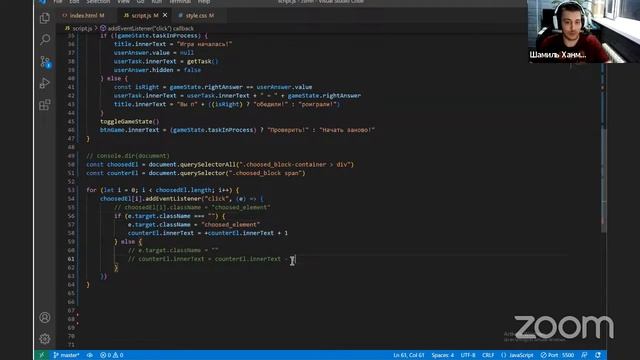Image resolution: width=640 pixels, height=360 pixels.
Task: Click "userAnswer.hidden = false" on line 39
Action: tap(157, 70)
